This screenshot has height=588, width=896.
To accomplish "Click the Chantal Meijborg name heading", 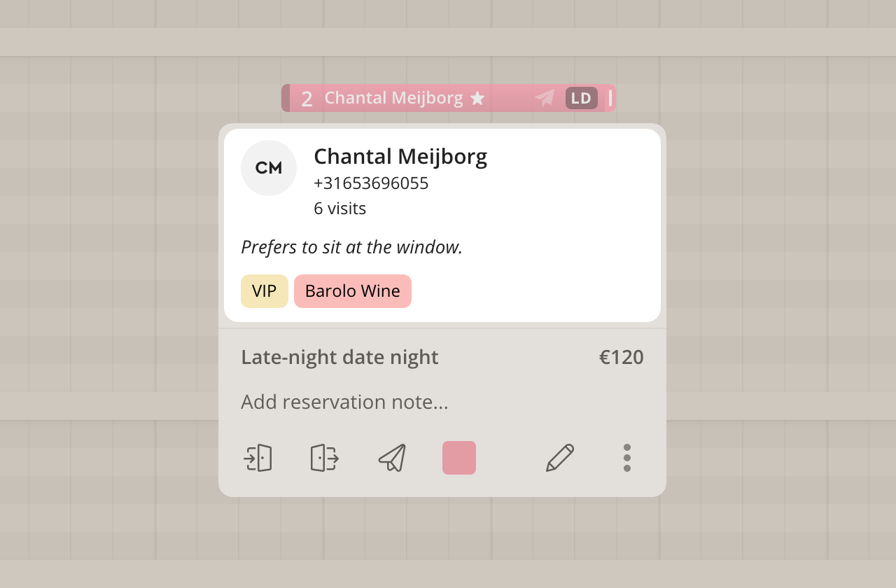I will pyautogui.click(x=400, y=156).
